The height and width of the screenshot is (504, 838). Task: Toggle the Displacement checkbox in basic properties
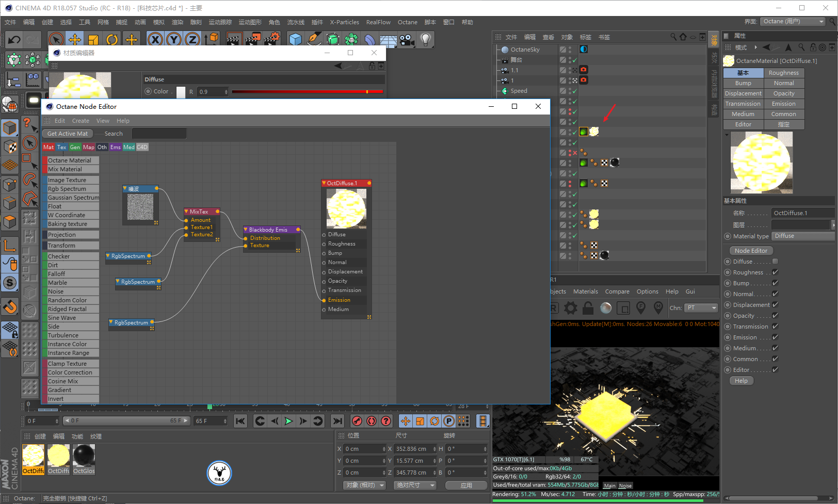[775, 305]
